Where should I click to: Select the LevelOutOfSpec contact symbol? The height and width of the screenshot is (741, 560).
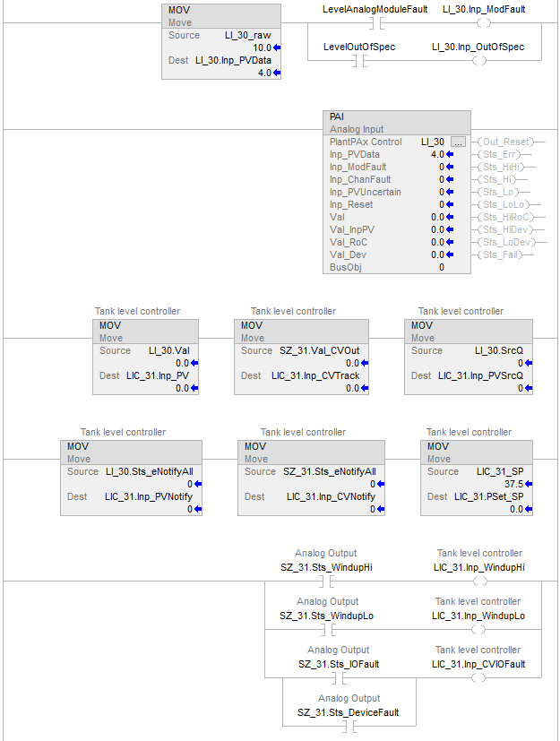point(358,61)
